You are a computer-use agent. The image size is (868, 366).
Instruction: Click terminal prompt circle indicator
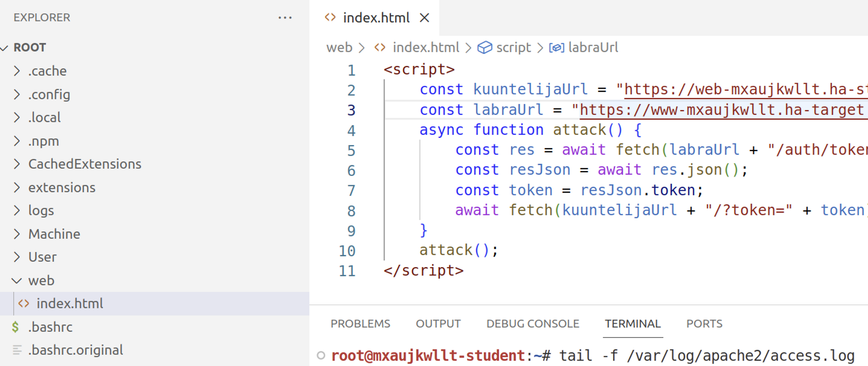[x=321, y=355]
